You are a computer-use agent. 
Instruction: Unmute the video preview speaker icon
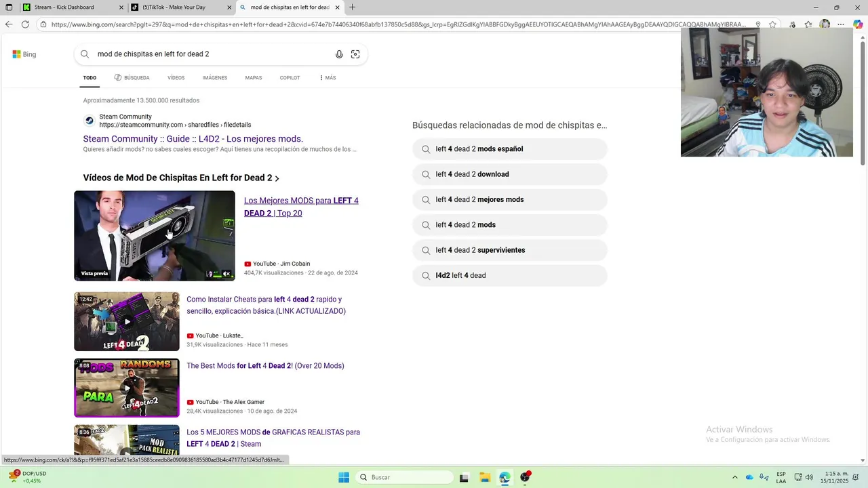click(227, 274)
